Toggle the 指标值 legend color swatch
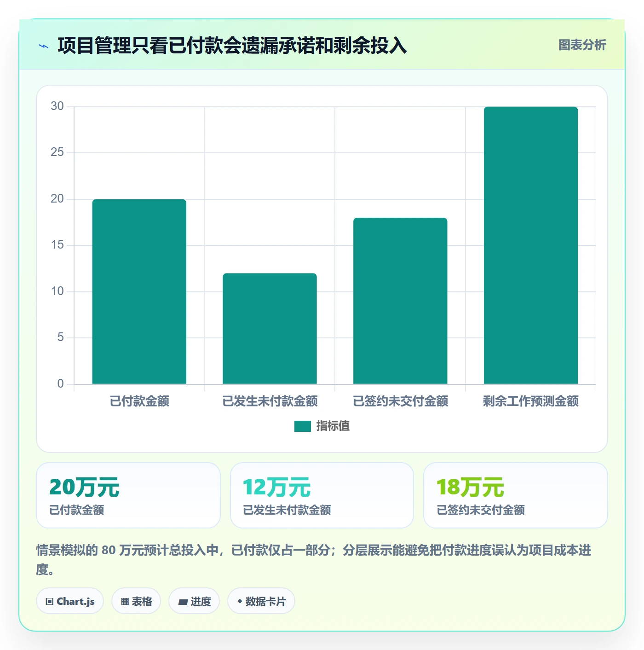 point(302,426)
